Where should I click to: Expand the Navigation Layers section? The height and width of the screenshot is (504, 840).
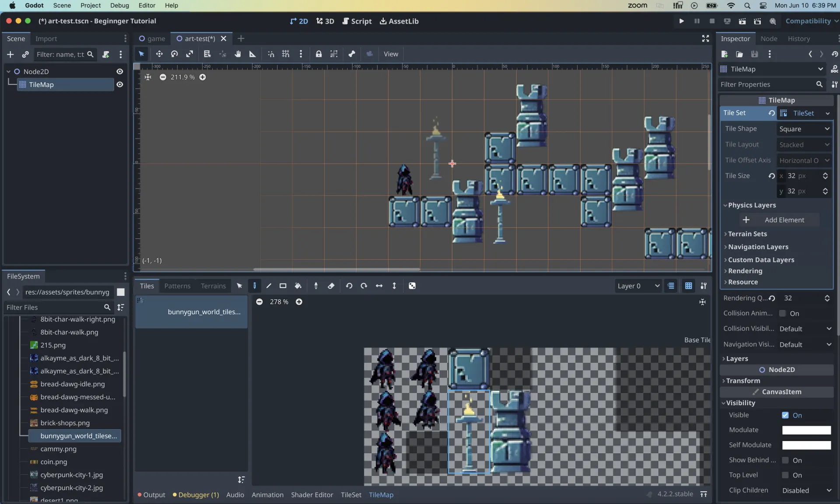(758, 247)
